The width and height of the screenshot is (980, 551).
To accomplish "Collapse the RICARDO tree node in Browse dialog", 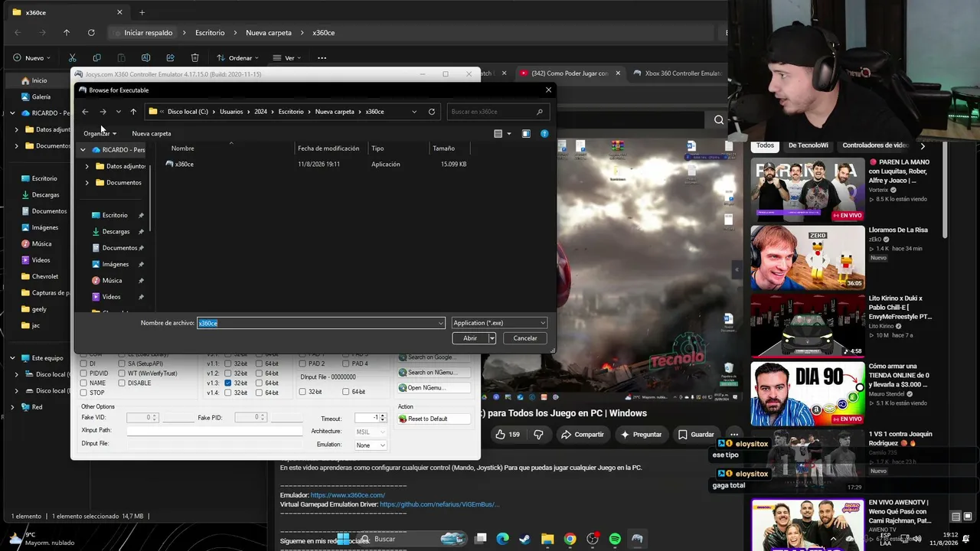I will 83,150.
